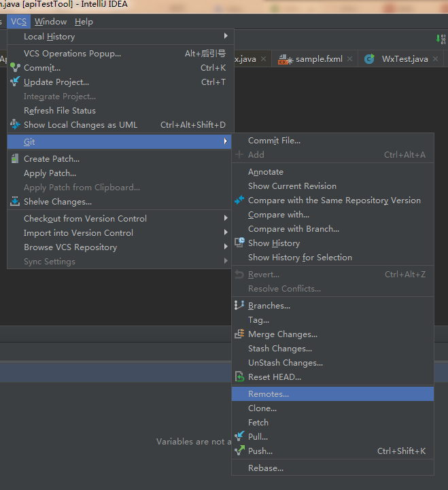
Task: Close the WxTest.java editor tab
Action: (435, 58)
